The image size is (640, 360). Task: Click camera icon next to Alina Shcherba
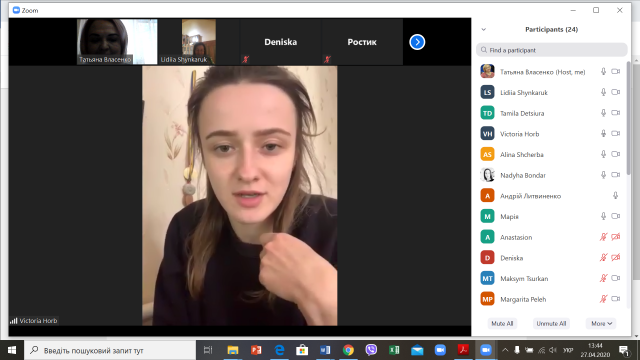pyautogui.click(x=616, y=154)
